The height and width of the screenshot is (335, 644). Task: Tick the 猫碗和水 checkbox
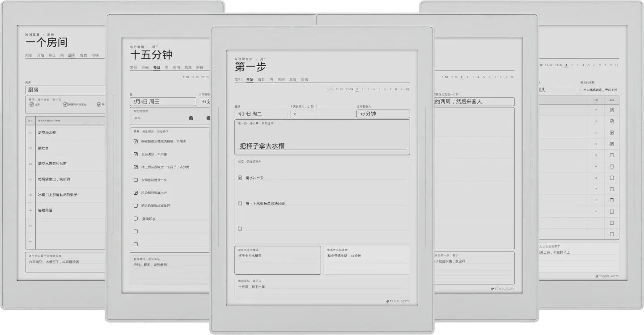click(x=136, y=218)
